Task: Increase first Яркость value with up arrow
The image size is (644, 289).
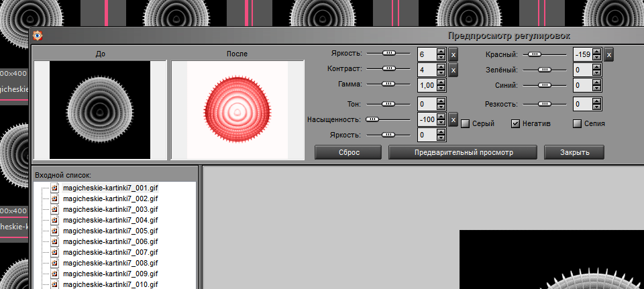Action: (x=441, y=52)
